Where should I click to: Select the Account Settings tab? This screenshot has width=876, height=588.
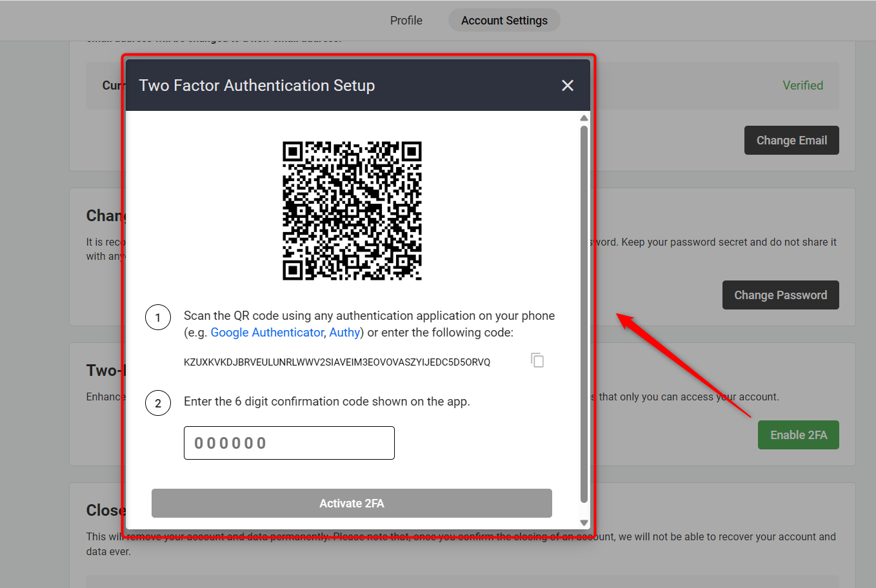point(504,21)
